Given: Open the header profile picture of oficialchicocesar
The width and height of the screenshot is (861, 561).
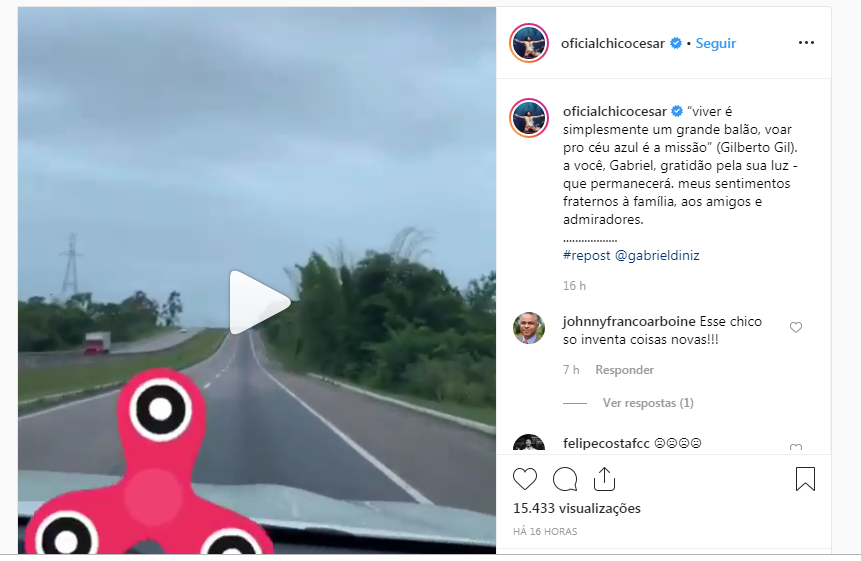Looking at the screenshot, I should click(529, 43).
